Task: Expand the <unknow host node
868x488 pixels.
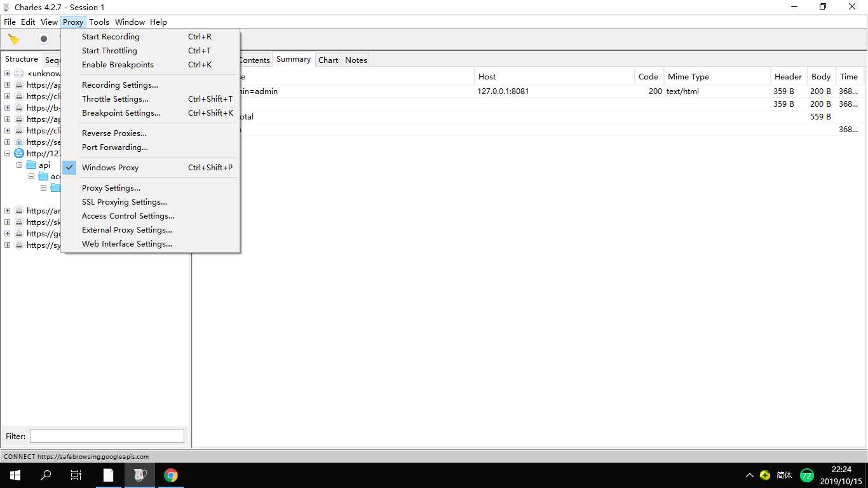Action: 7,73
